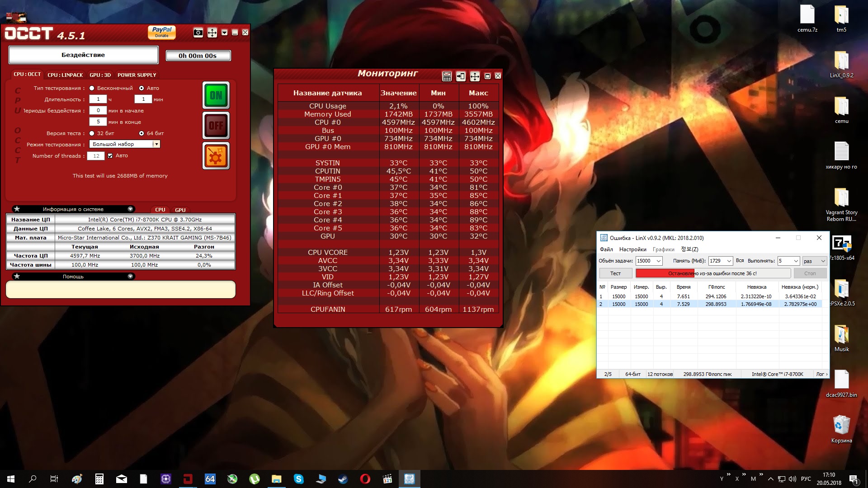The image size is (868, 488).
Task: Click the PayPal Donate button
Action: click(161, 32)
